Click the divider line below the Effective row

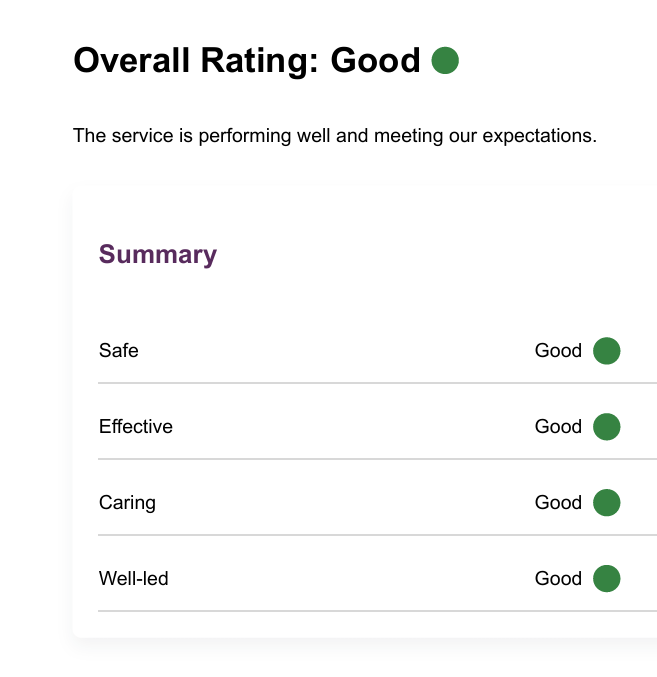point(377,459)
